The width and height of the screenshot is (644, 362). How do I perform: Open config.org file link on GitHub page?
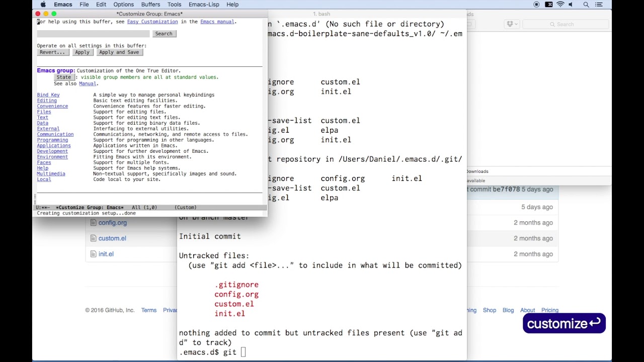click(113, 223)
